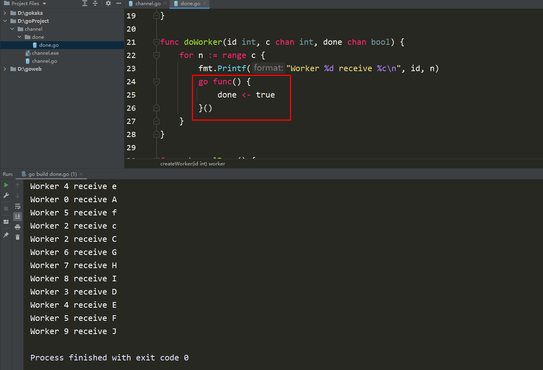
Task: Click output line "Worker 3 receive D"
Action: pos(73,292)
